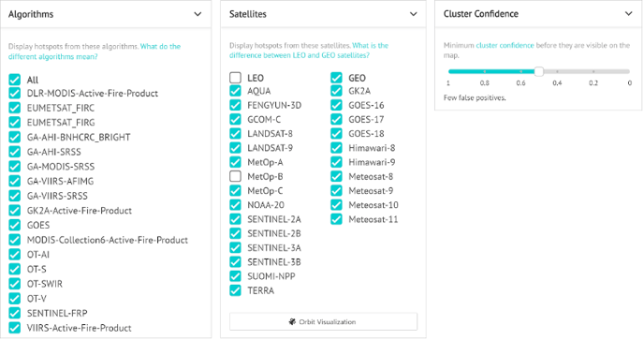Screen dimensions: 644x340
Task: Uncheck the OT-SWIR algorithm
Action: tap(14, 284)
